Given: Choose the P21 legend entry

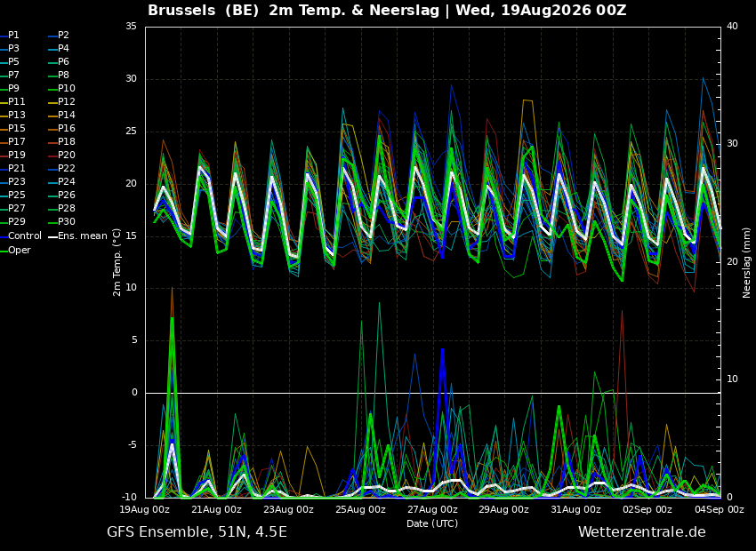Looking at the screenshot, I should tap(13, 168).
